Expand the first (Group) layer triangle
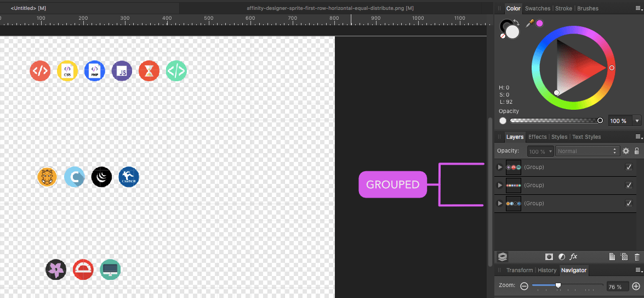The width and height of the screenshot is (644, 298). tap(499, 167)
